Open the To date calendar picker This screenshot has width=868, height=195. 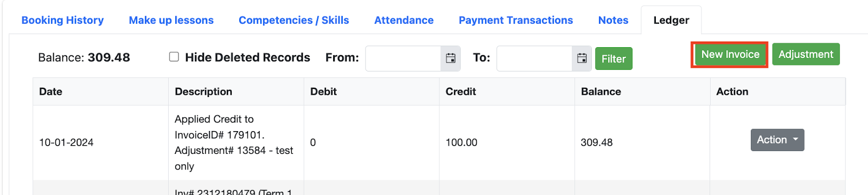tap(582, 58)
